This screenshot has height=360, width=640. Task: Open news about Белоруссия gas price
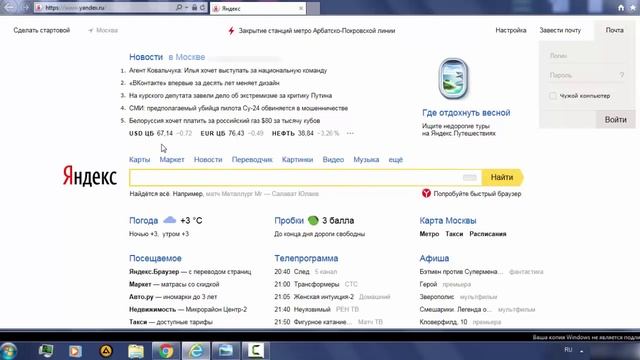tap(224, 121)
